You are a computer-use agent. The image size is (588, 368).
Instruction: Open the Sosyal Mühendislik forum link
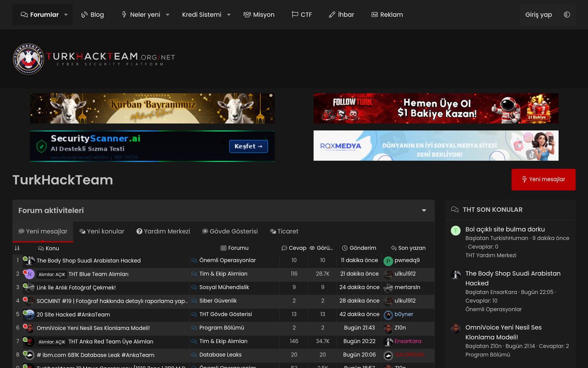tap(224, 287)
